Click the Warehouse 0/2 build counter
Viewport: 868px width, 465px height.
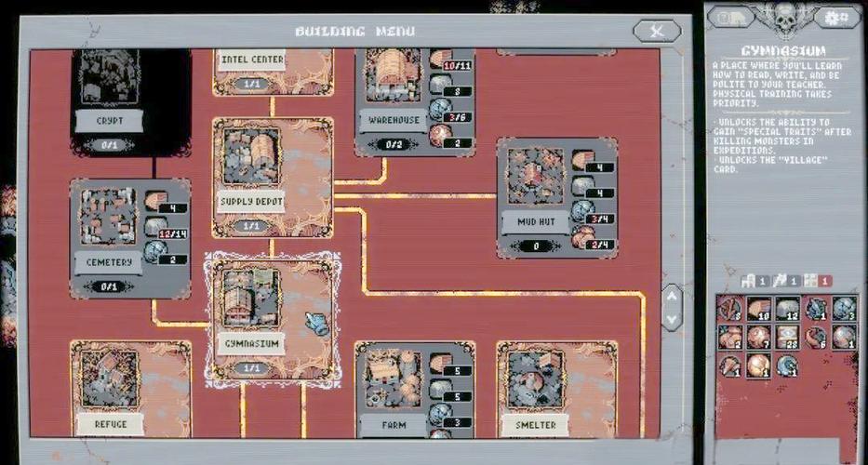click(393, 144)
